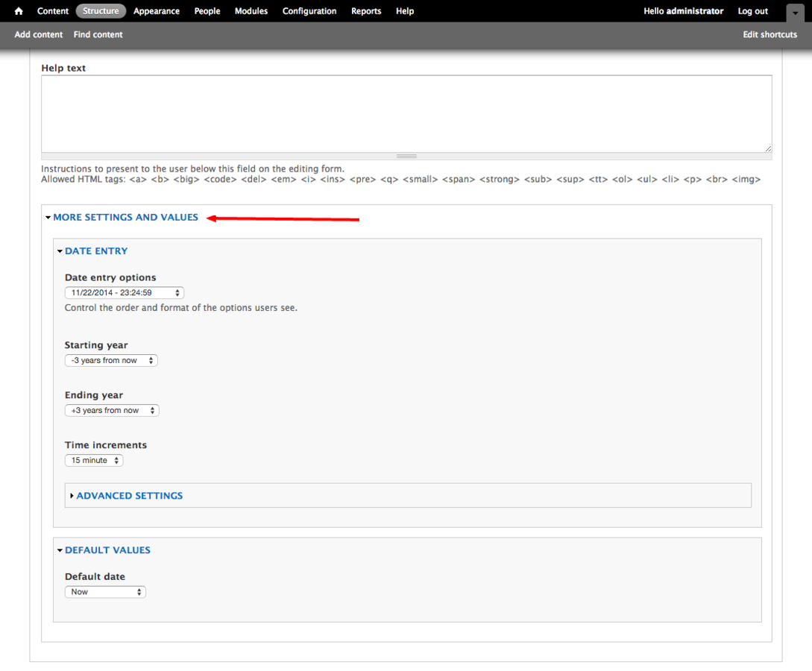This screenshot has height=671, width=812.
Task: Click the Add content shortcut
Action: point(38,34)
